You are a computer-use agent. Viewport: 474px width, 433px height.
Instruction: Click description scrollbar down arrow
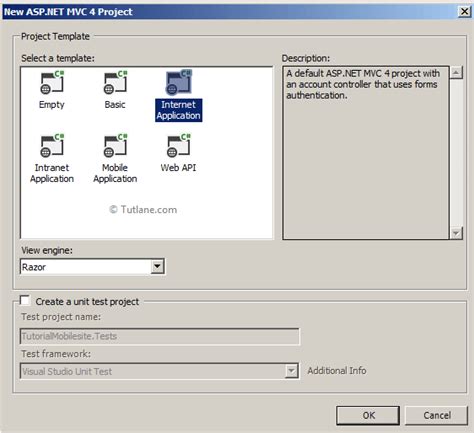(456, 233)
